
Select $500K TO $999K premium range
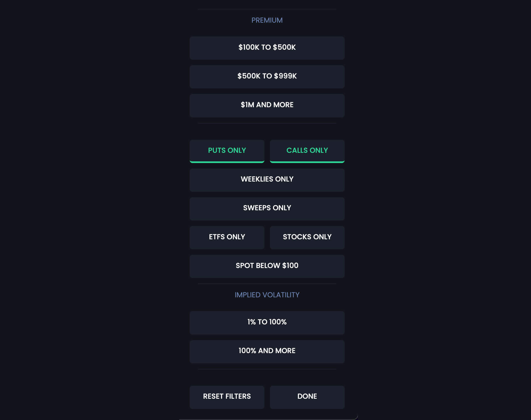pyautogui.click(x=267, y=77)
